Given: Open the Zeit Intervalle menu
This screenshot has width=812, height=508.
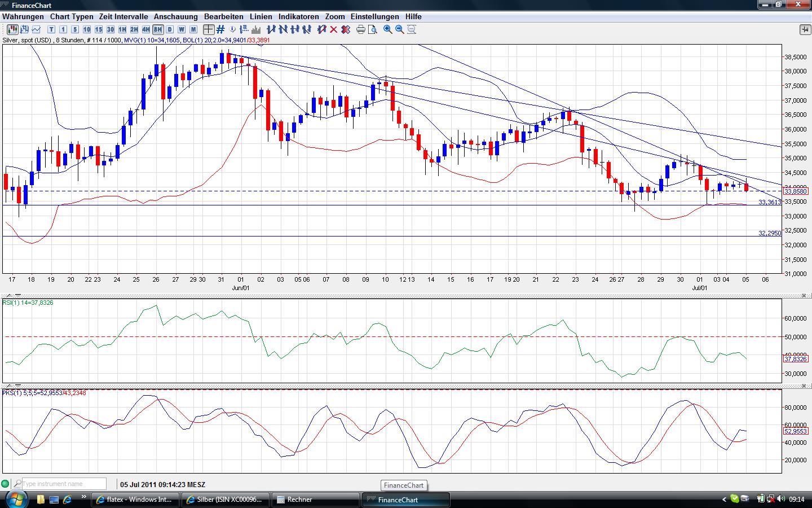Looking at the screenshot, I should 123,16.
